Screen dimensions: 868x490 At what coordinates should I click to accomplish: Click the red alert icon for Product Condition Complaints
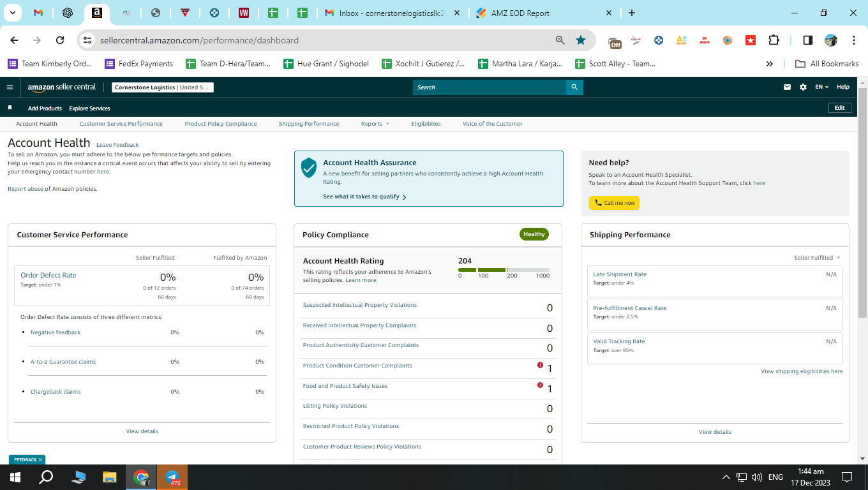pos(540,365)
